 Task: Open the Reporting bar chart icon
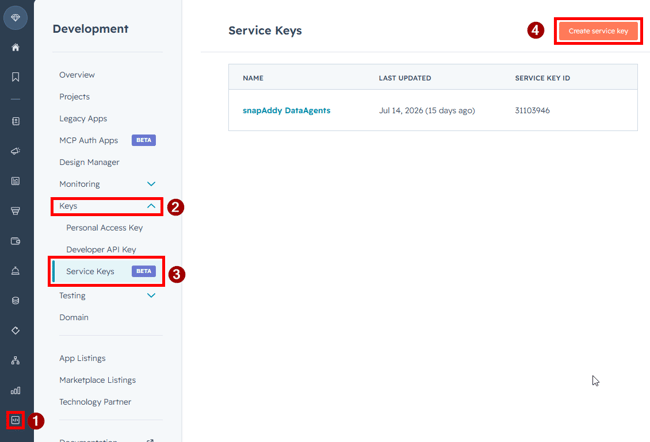tap(15, 390)
